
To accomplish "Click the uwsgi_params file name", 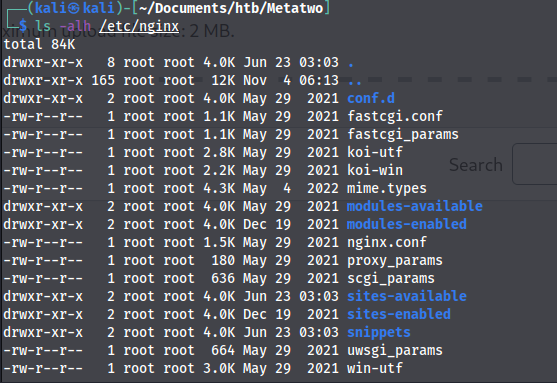I will (395, 351).
